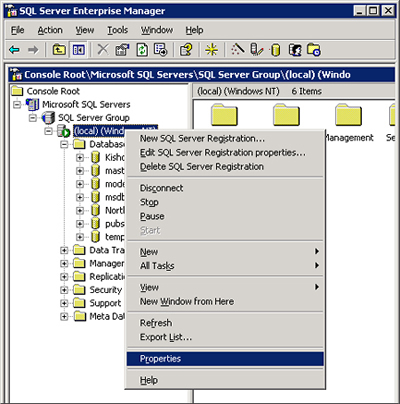Click the Up one level folder icon
Image resolution: width=400 pixels, height=404 pixels.
[x=59, y=50]
